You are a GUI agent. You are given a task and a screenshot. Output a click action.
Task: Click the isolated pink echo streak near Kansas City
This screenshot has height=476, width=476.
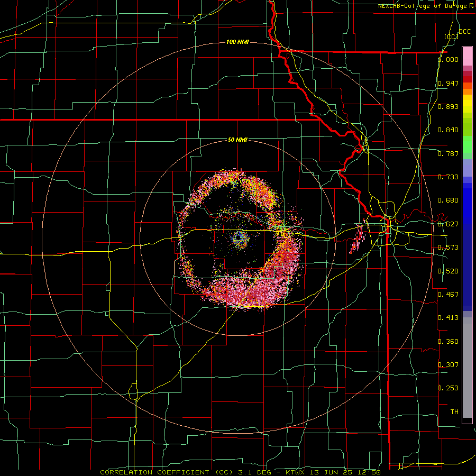(x=358, y=237)
